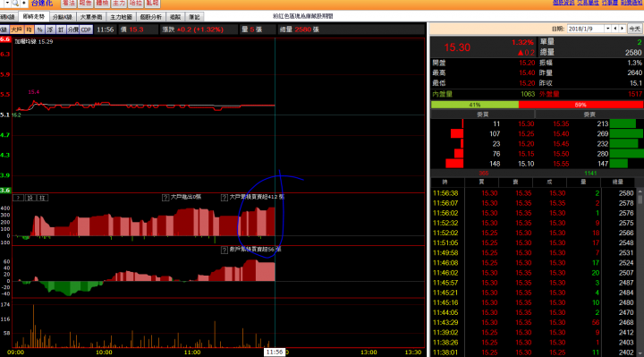
Task: Select the 11:52:32 trade row
Action: click(533, 223)
